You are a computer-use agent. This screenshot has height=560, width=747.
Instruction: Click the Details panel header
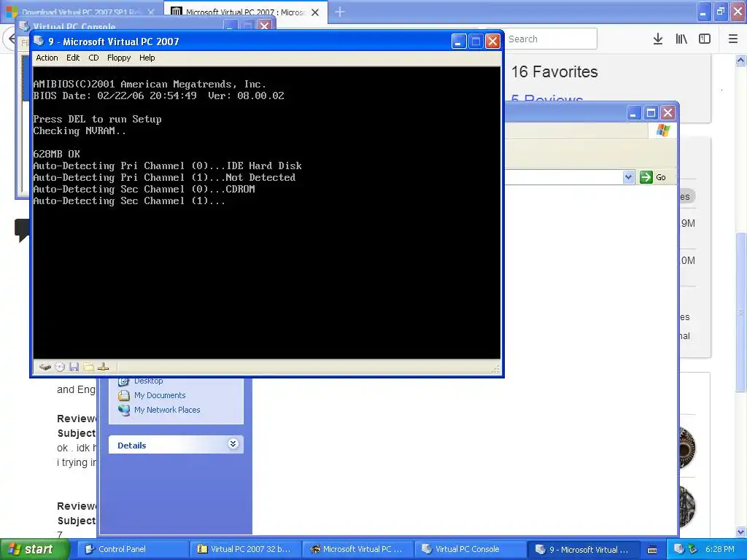pyautogui.click(x=176, y=445)
